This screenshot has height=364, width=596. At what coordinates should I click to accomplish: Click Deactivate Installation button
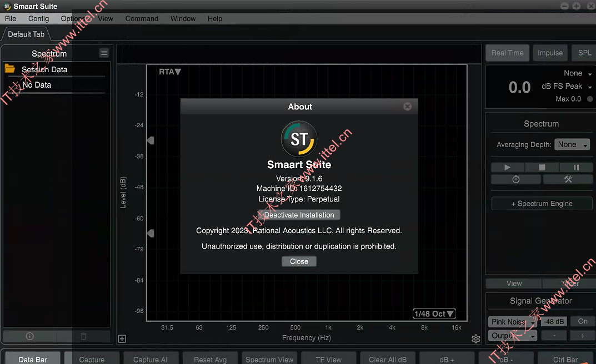tap(299, 215)
